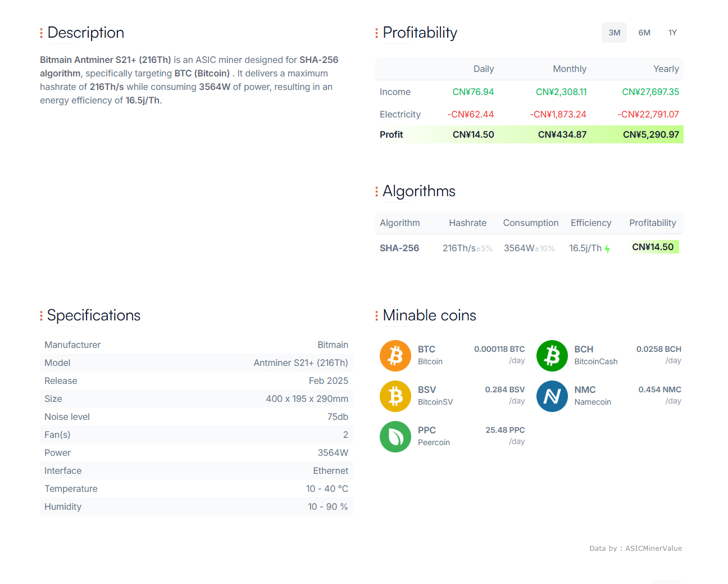Click the BitcoinSV BSV coin icon
The width and height of the screenshot is (728, 584).
395,396
